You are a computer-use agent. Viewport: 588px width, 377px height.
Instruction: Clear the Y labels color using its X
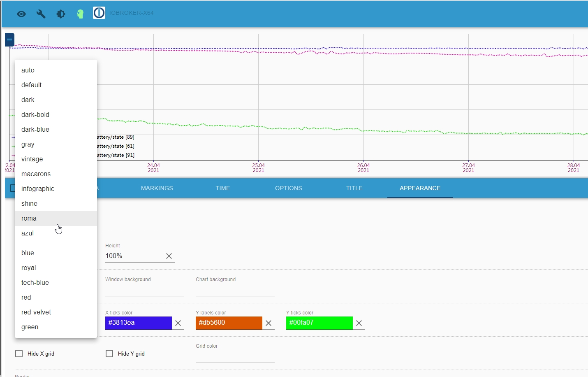[269, 323]
